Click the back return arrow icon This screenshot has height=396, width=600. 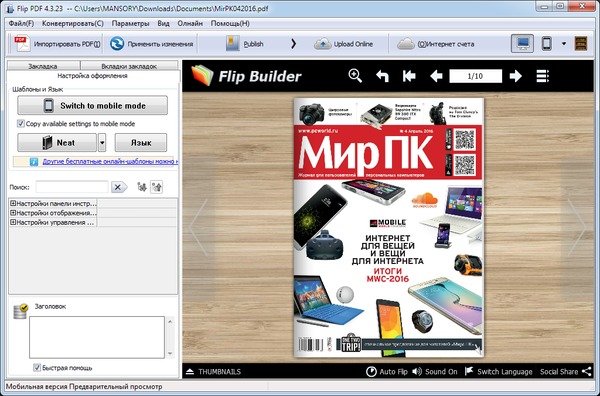coord(382,76)
